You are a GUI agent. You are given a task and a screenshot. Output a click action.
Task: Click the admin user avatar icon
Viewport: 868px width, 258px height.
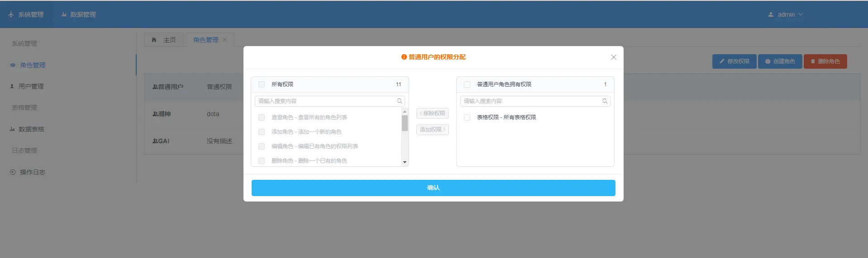(x=771, y=14)
